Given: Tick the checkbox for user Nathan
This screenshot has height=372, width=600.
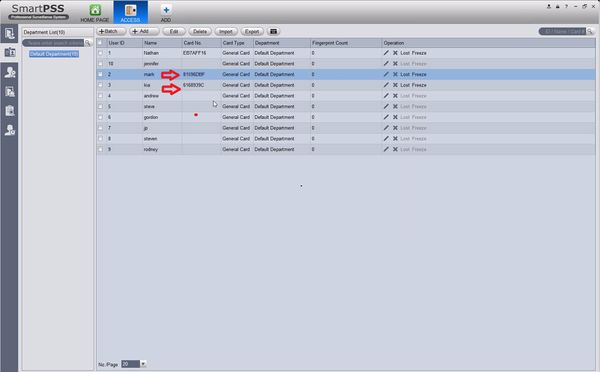Looking at the screenshot, I should (x=100, y=53).
